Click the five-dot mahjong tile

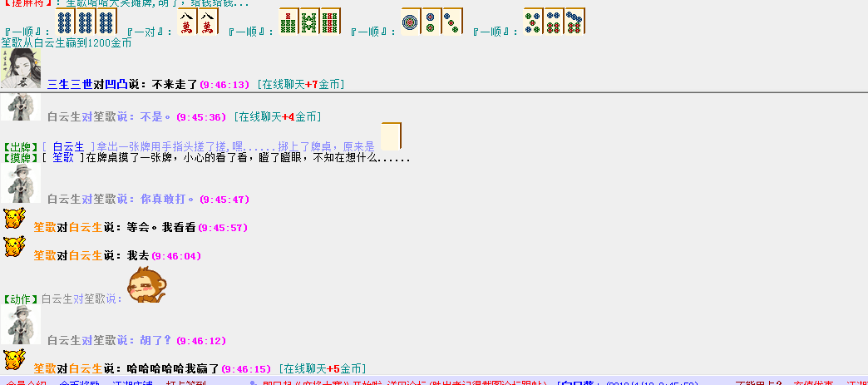pyautogui.click(x=533, y=22)
